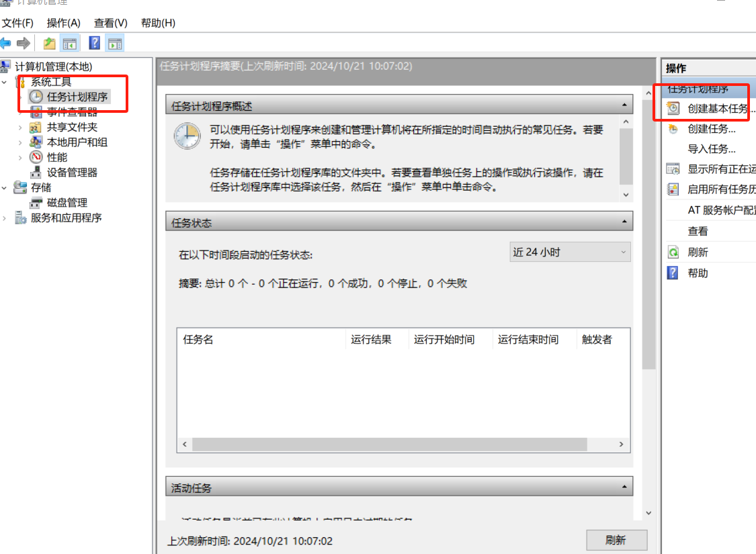Click the 创建任务 icon in actions
The height and width of the screenshot is (554, 756).
(673, 129)
